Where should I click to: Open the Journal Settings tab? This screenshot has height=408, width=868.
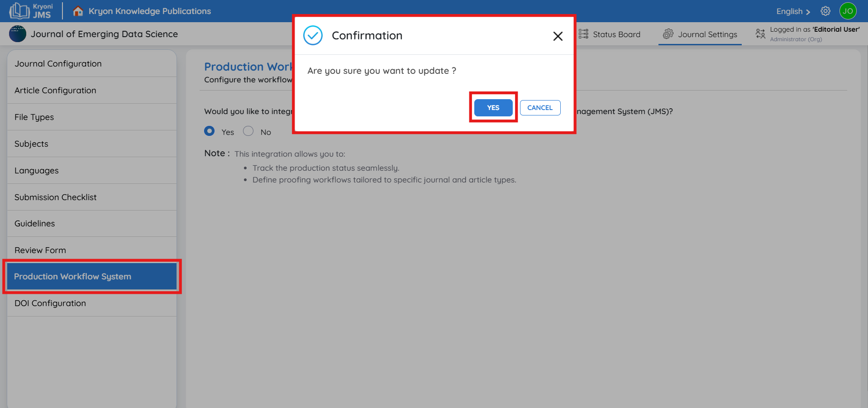(x=700, y=34)
